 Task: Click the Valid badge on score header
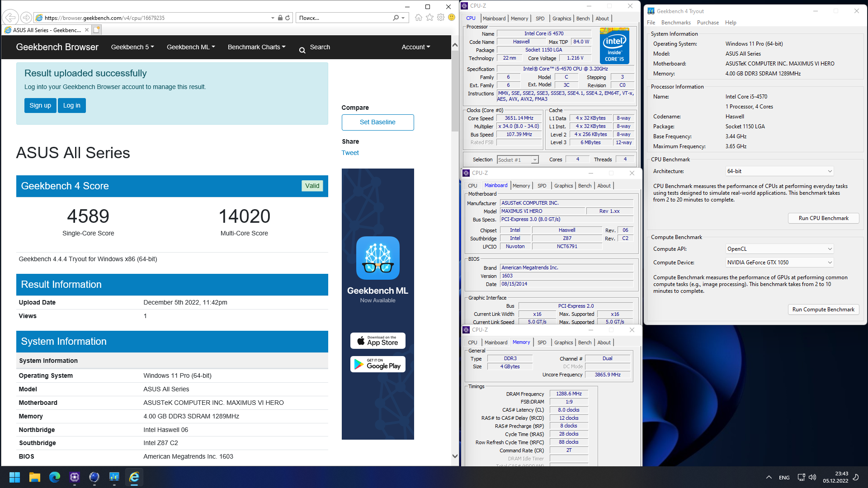point(312,186)
